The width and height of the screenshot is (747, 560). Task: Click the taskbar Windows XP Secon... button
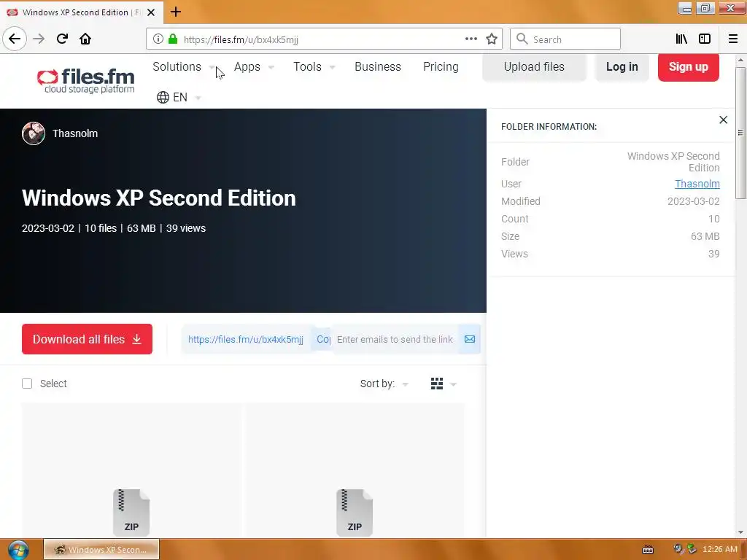click(x=101, y=550)
